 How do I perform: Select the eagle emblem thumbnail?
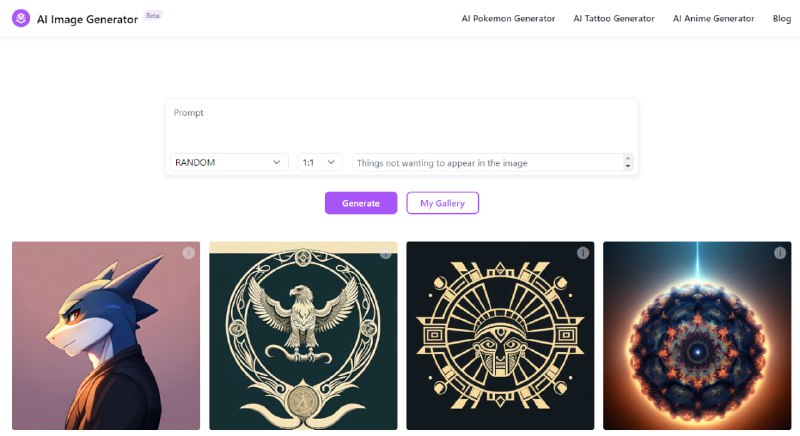[303, 340]
